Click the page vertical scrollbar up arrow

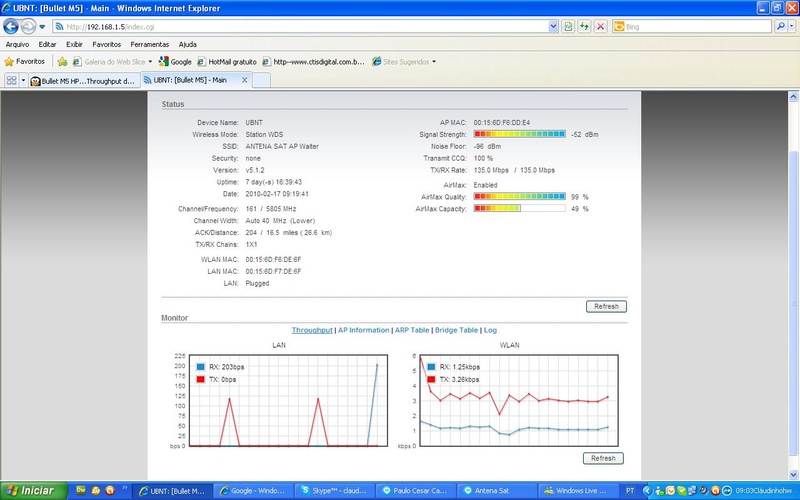pyautogui.click(x=793, y=96)
